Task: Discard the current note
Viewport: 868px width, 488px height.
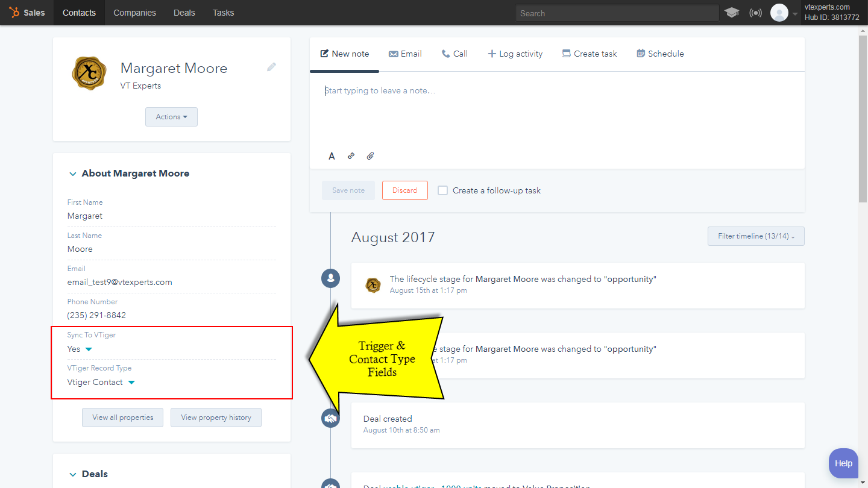Action: click(405, 190)
